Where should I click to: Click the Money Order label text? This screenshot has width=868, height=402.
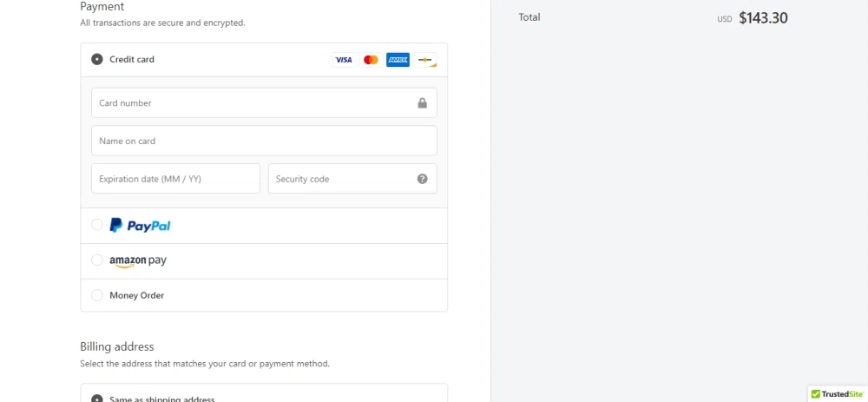point(136,295)
